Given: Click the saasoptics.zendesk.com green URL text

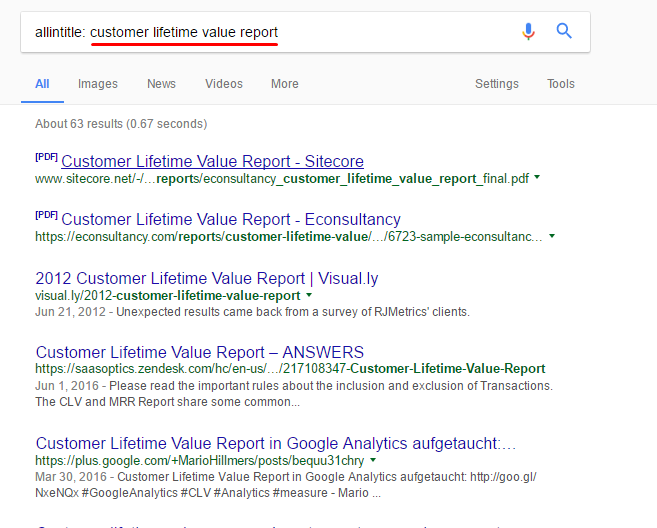Looking at the screenshot, I should tap(290, 369).
